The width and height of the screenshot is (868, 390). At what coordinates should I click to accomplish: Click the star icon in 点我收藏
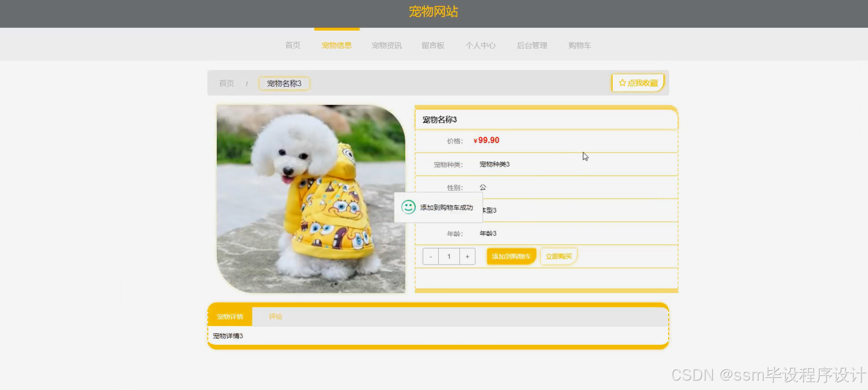pyautogui.click(x=622, y=83)
